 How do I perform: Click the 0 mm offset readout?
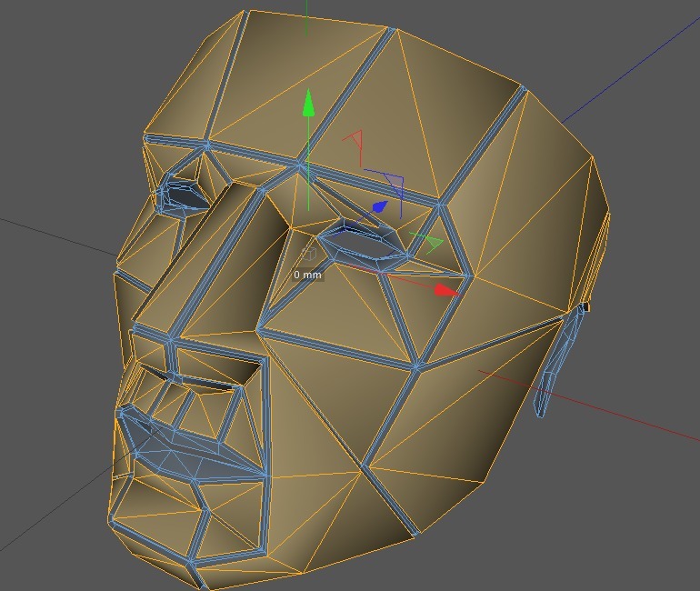[307, 274]
